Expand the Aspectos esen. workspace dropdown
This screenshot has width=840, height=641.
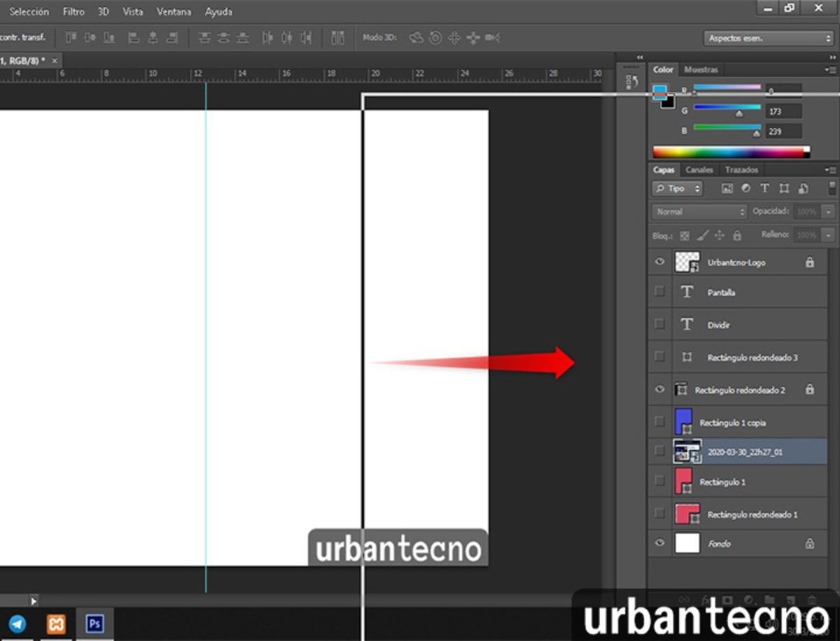pyautogui.click(x=768, y=38)
